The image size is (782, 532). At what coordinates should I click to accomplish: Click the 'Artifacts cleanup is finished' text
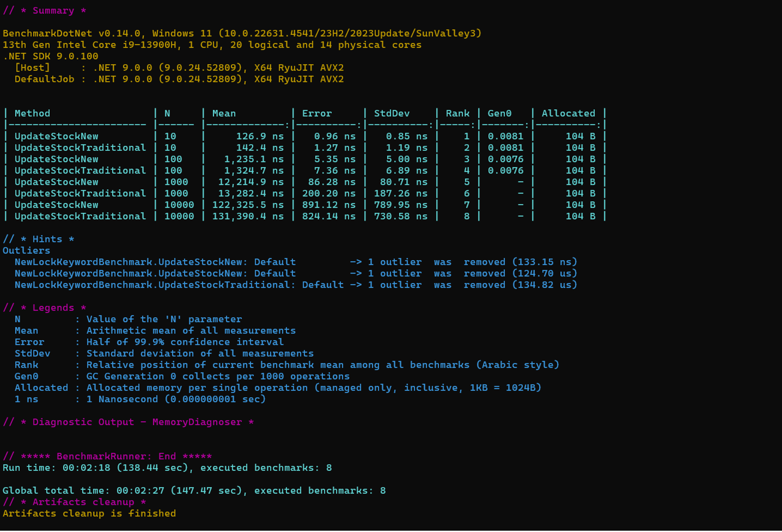(x=89, y=513)
